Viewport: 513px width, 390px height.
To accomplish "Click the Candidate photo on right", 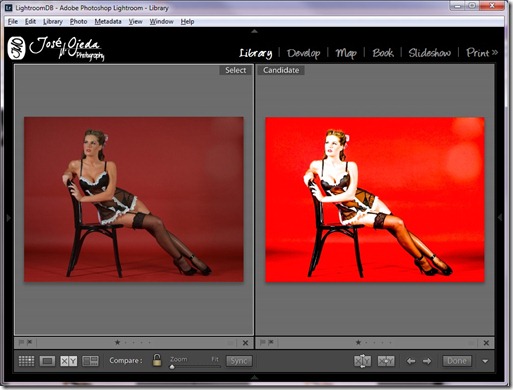I will click(375, 199).
